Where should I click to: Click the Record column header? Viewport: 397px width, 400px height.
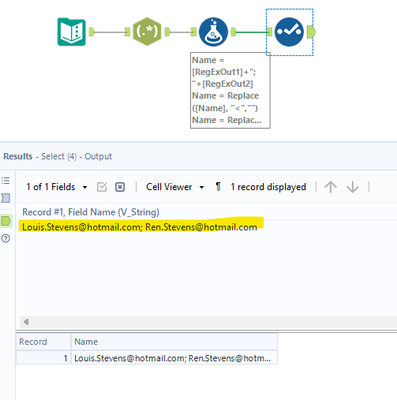tap(43, 342)
